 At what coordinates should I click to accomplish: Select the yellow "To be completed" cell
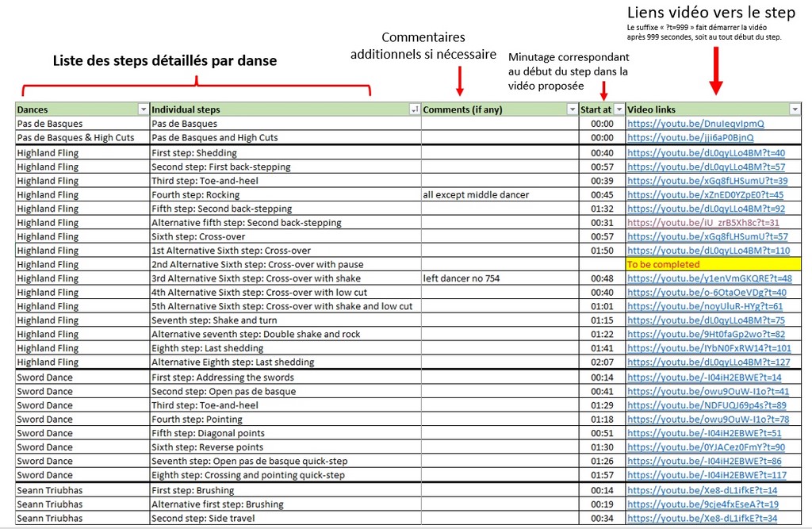pos(713,264)
